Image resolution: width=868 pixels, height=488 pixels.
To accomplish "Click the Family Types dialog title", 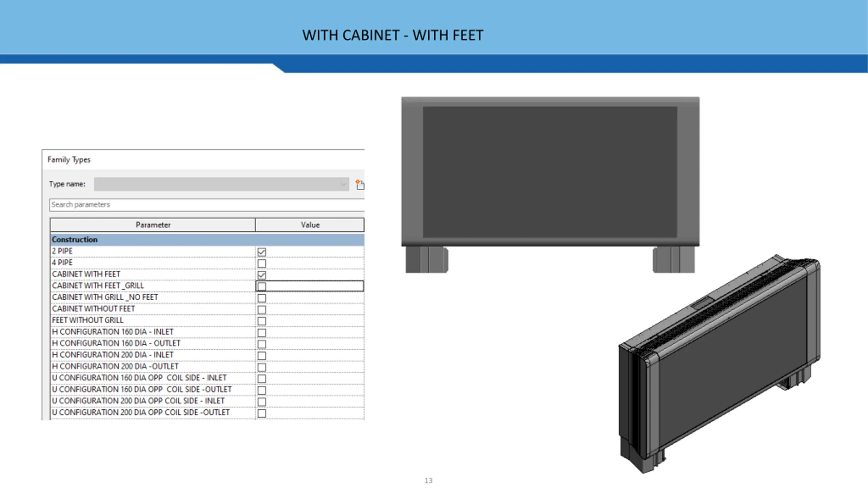I will (x=69, y=160).
